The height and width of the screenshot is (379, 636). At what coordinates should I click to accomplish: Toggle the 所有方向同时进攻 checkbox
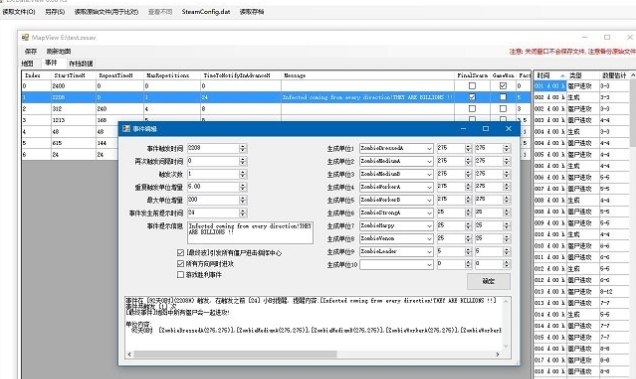[x=180, y=263]
